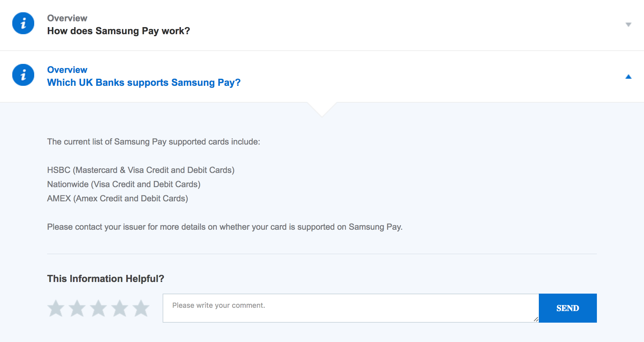644x342 pixels.
Task: Click the gray Overview label of first question
Action: point(67,18)
